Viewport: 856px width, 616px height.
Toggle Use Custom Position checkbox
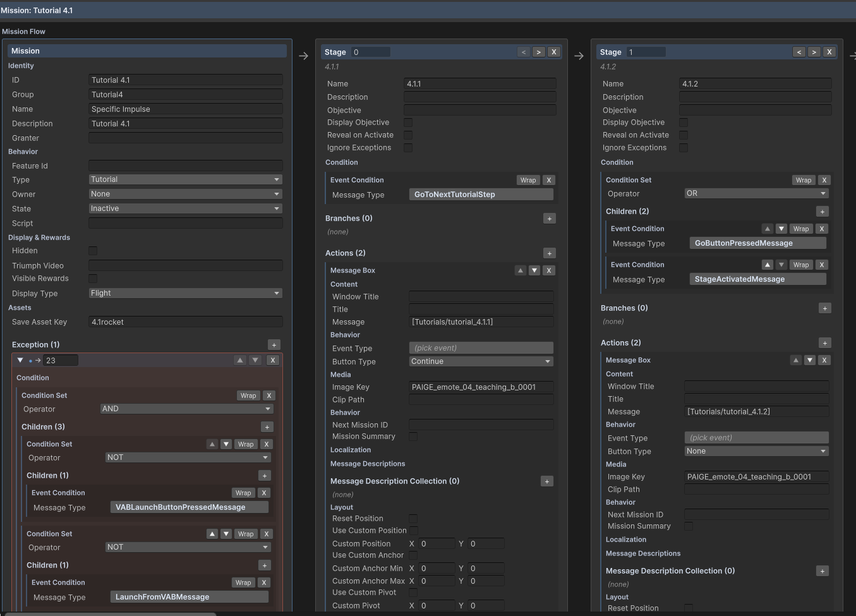[413, 531]
